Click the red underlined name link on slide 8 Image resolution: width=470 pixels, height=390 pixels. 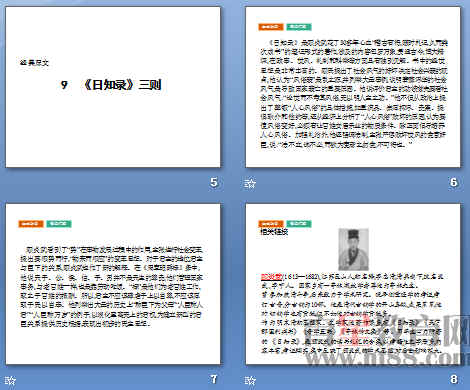(x=271, y=276)
